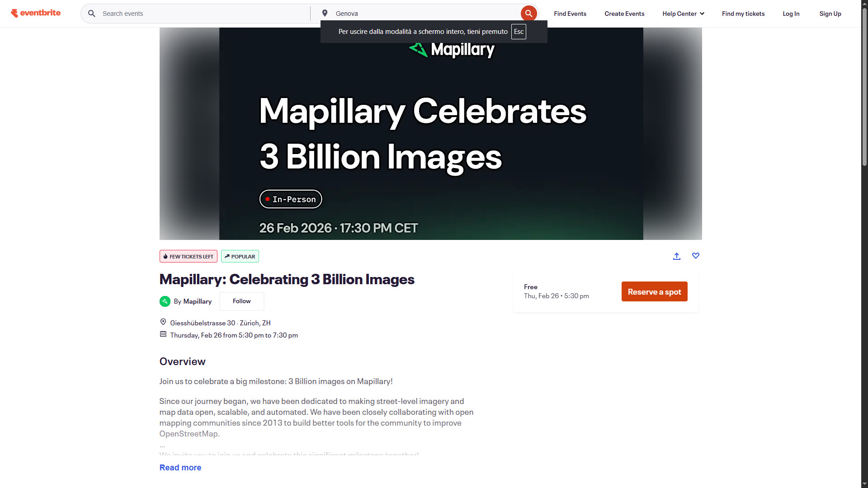The image size is (868, 488).
Task: Like event with heart icon
Action: coord(695,256)
